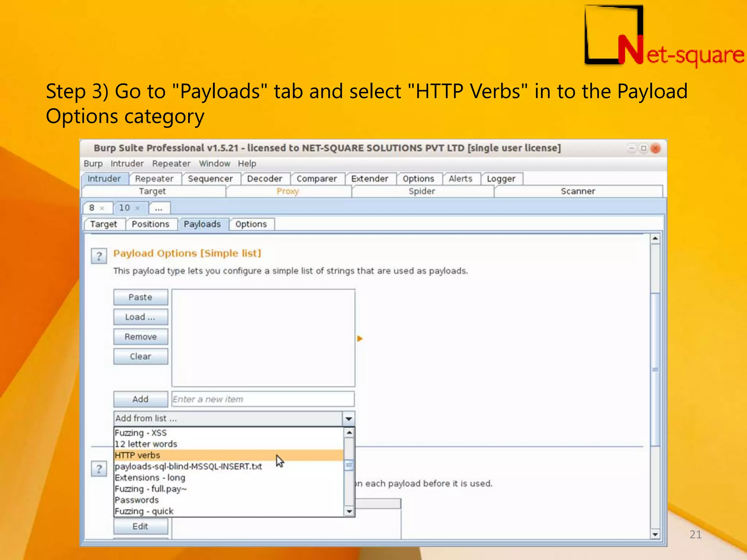This screenshot has height=560, width=747.
Task: Maximize the Burp Suite window
Action: (644, 148)
